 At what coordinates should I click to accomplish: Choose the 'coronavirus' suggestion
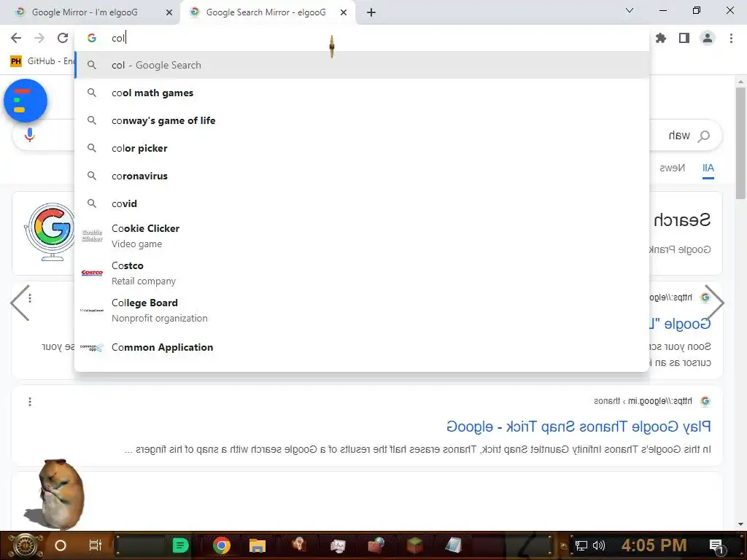pyautogui.click(x=362, y=176)
